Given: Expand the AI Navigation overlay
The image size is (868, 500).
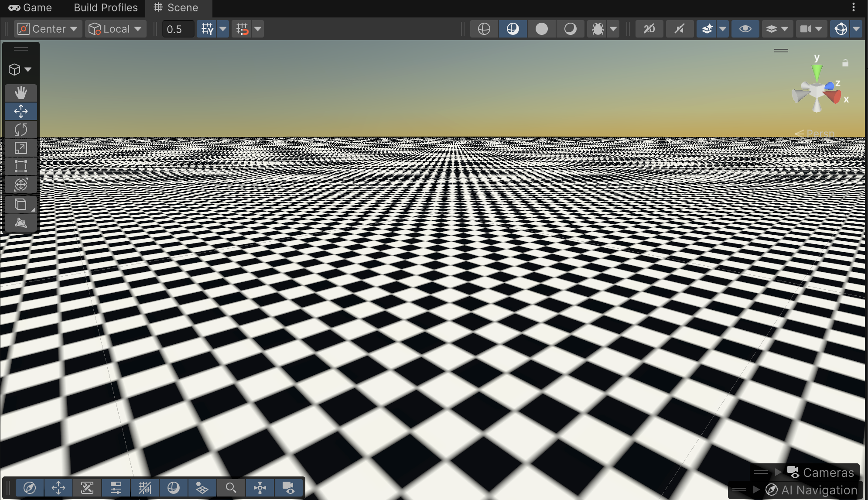Looking at the screenshot, I should (756, 490).
